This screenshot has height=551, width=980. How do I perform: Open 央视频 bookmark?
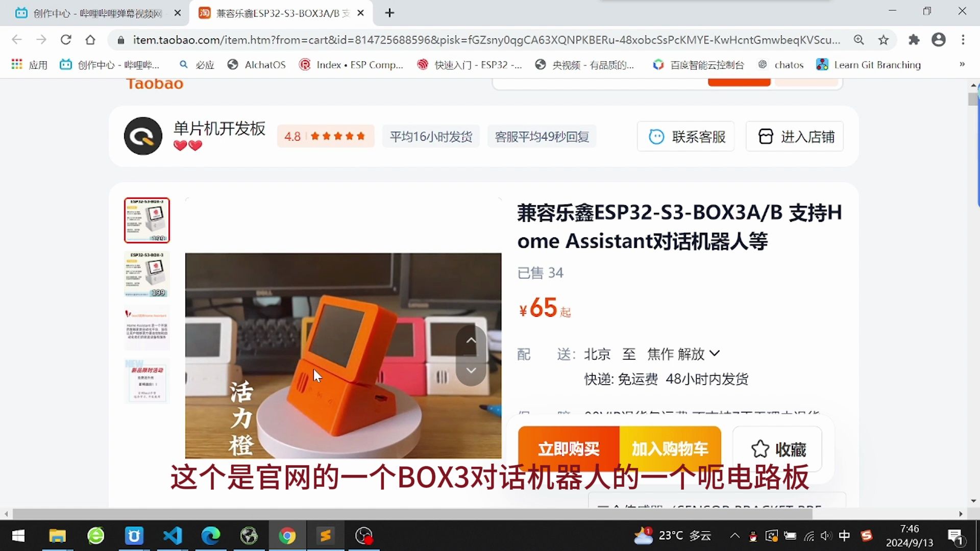click(584, 65)
